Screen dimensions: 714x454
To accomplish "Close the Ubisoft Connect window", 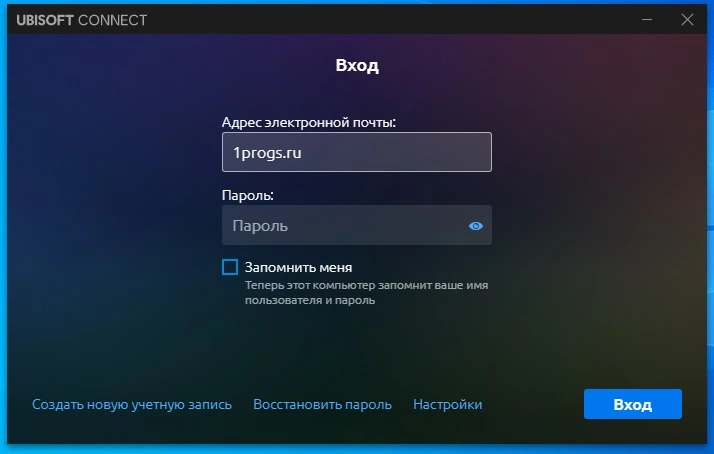I will pyautogui.click(x=687, y=20).
